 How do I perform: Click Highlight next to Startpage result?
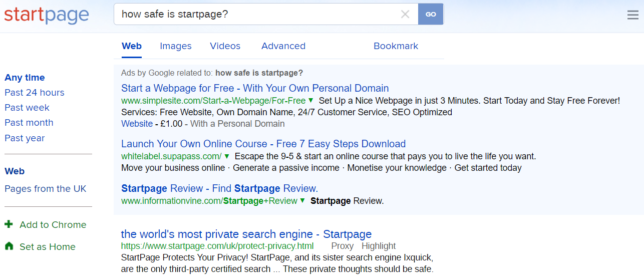[x=379, y=246]
